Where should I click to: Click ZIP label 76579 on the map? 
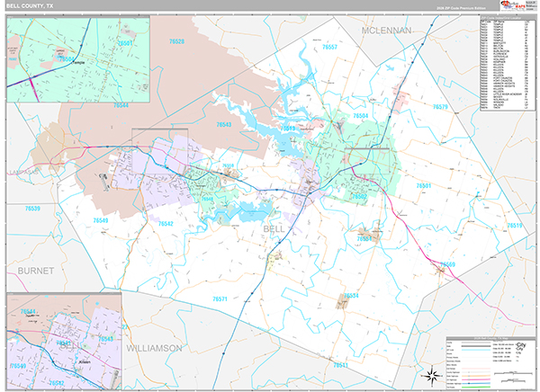pos(440,107)
